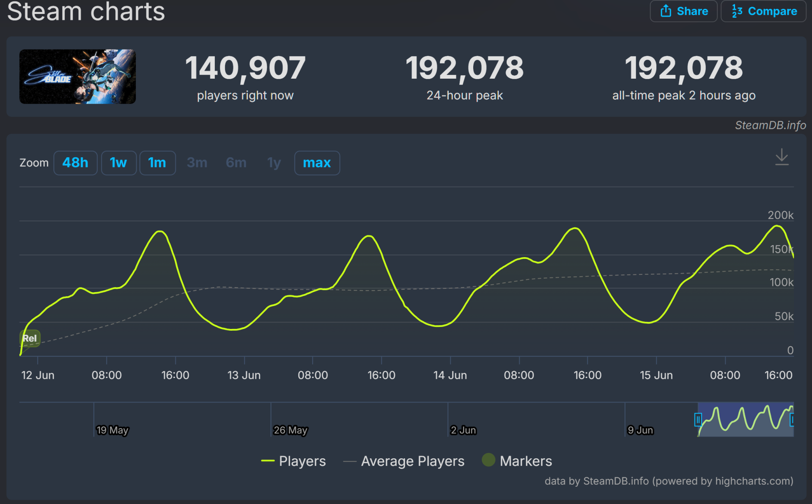The width and height of the screenshot is (812, 504).
Task: Open the Compare feature
Action: tap(763, 11)
